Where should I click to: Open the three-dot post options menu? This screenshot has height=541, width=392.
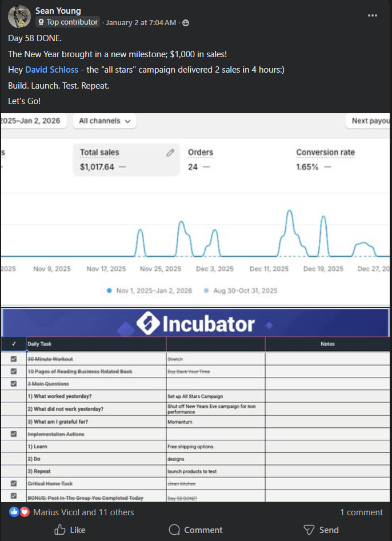(373, 15)
